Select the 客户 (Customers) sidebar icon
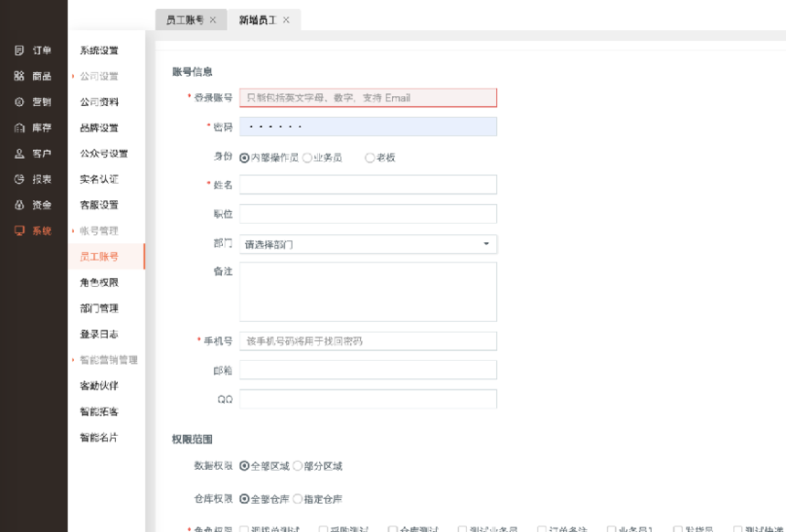Screen dimensions: 786x532 coord(19,154)
